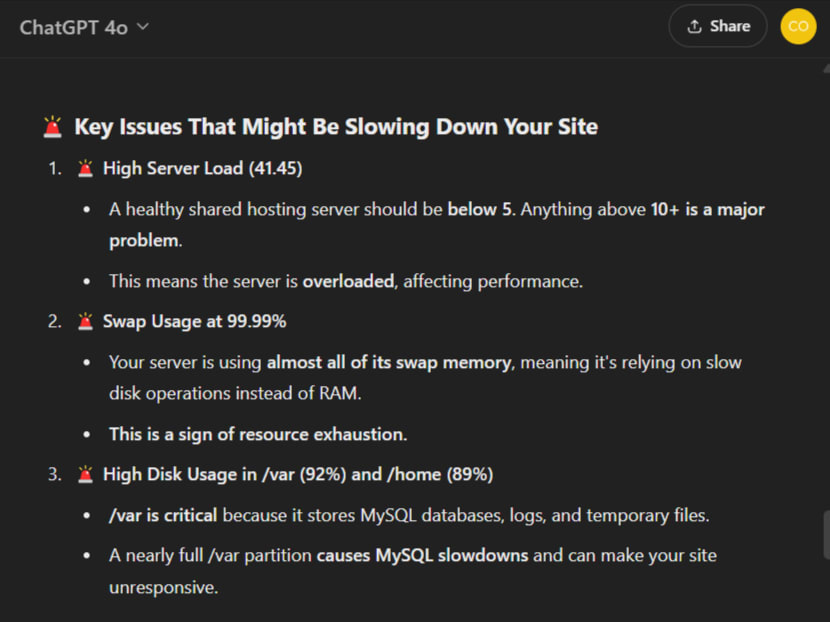Viewport: 830px width, 622px height.
Task: Click the bold '/var is critical' text
Action: click(163, 515)
